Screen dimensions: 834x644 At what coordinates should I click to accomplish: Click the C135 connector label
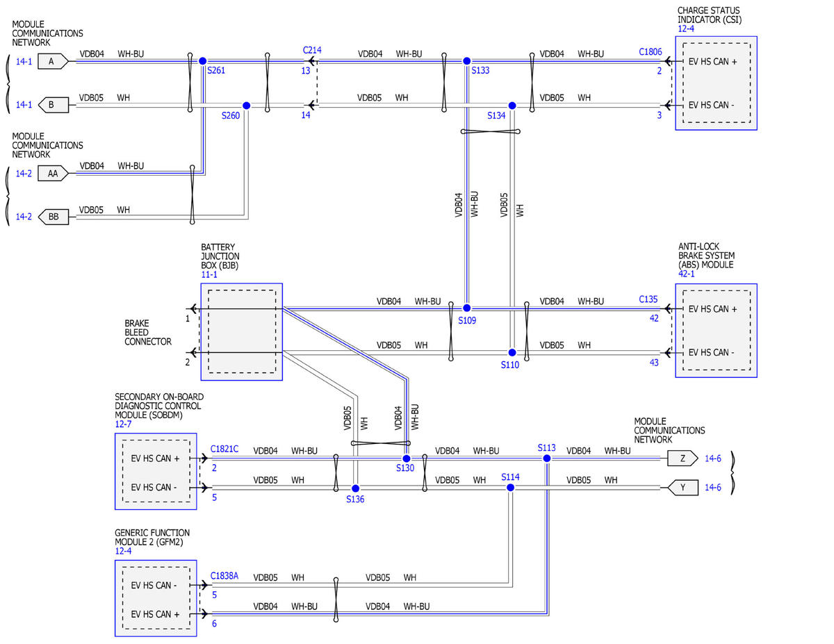[648, 300]
